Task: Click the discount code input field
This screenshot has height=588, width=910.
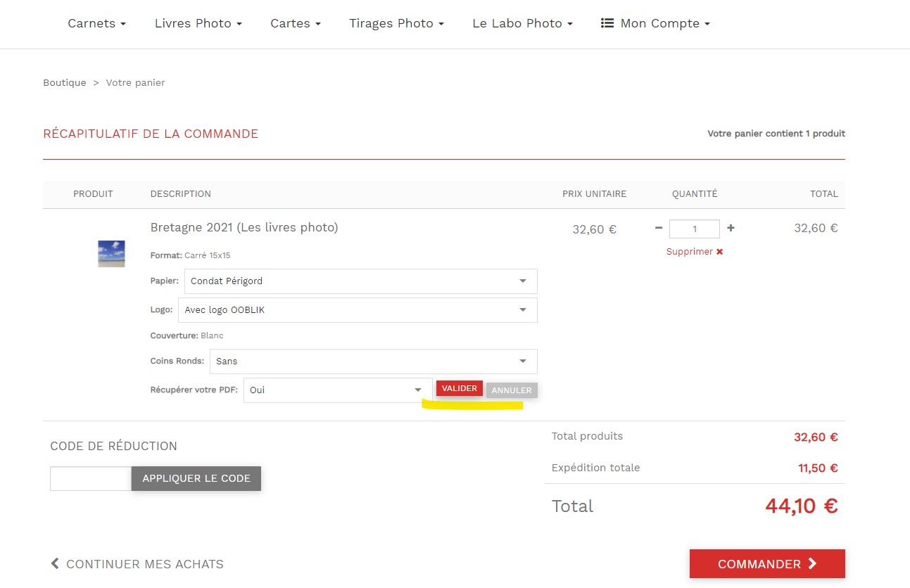Action: [91, 479]
